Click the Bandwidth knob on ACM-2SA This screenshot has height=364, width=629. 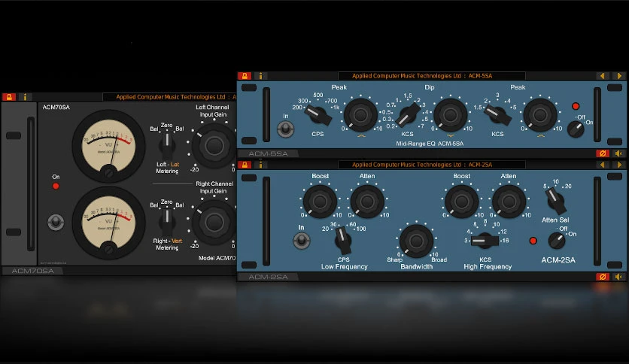click(416, 241)
